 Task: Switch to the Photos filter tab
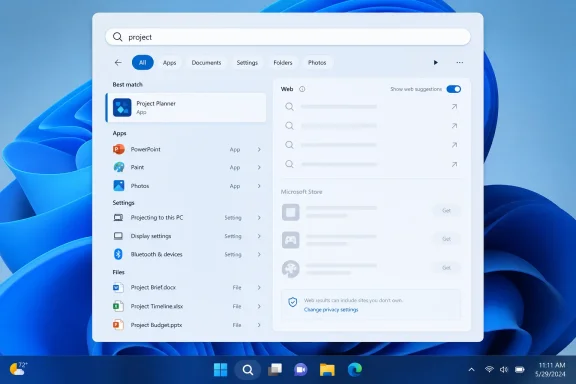click(x=317, y=62)
